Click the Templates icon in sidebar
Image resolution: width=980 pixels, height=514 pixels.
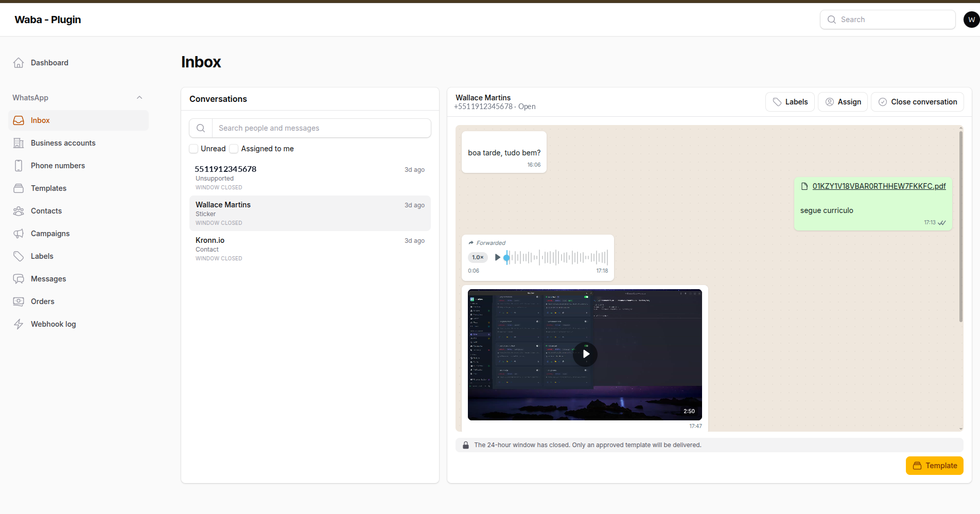pyautogui.click(x=19, y=188)
